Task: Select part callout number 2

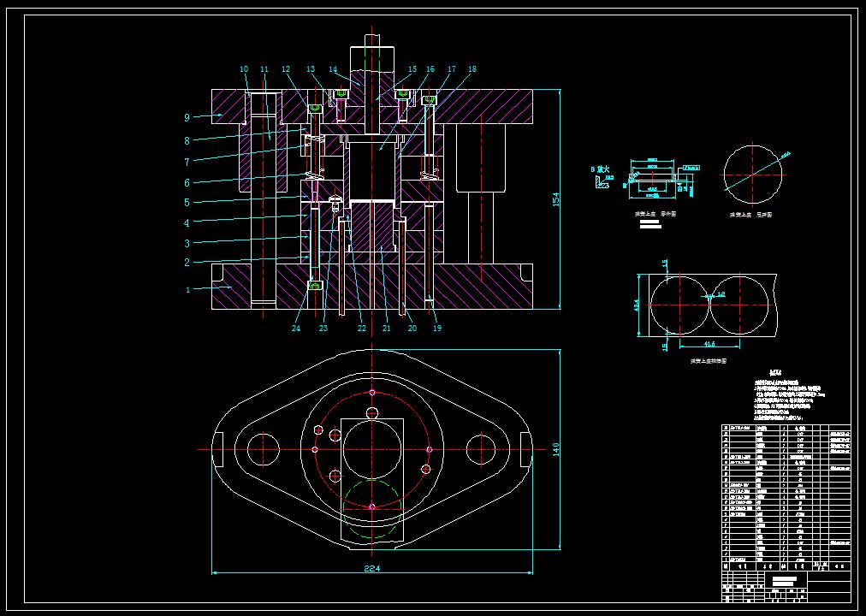Action: coord(187,263)
